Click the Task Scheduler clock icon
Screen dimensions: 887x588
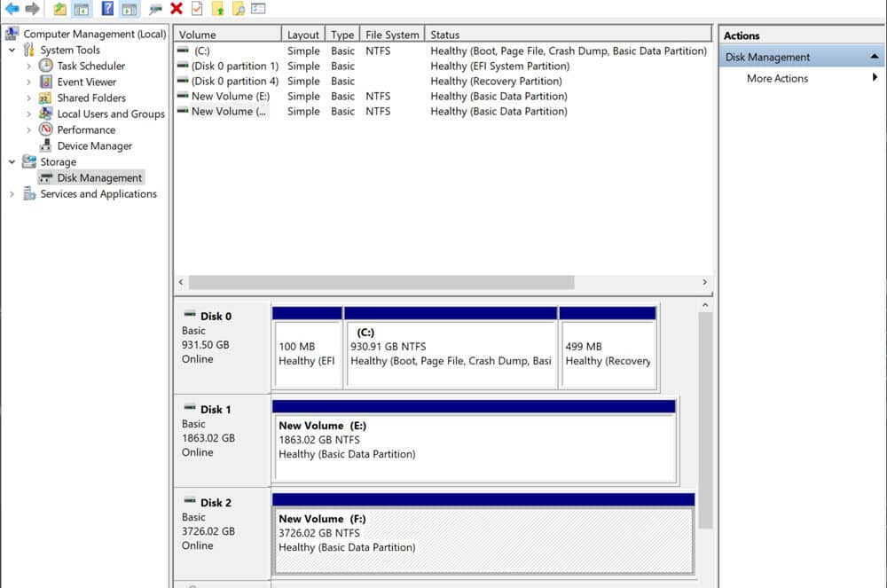(46, 66)
